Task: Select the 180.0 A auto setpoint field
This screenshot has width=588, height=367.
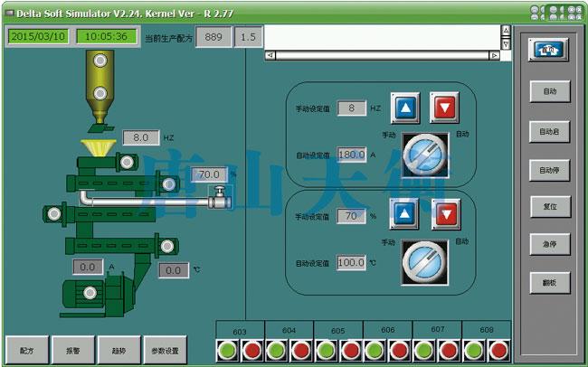Action: pyautogui.click(x=351, y=155)
